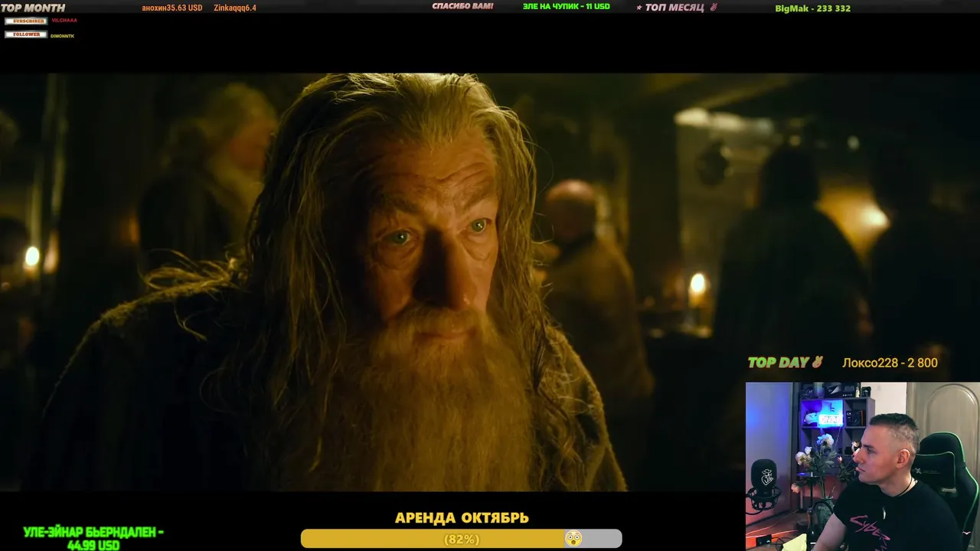The width and height of the screenshot is (980, 551).
Task: Click the subscriber name VILCHAAA
Action: click(64, 21)
